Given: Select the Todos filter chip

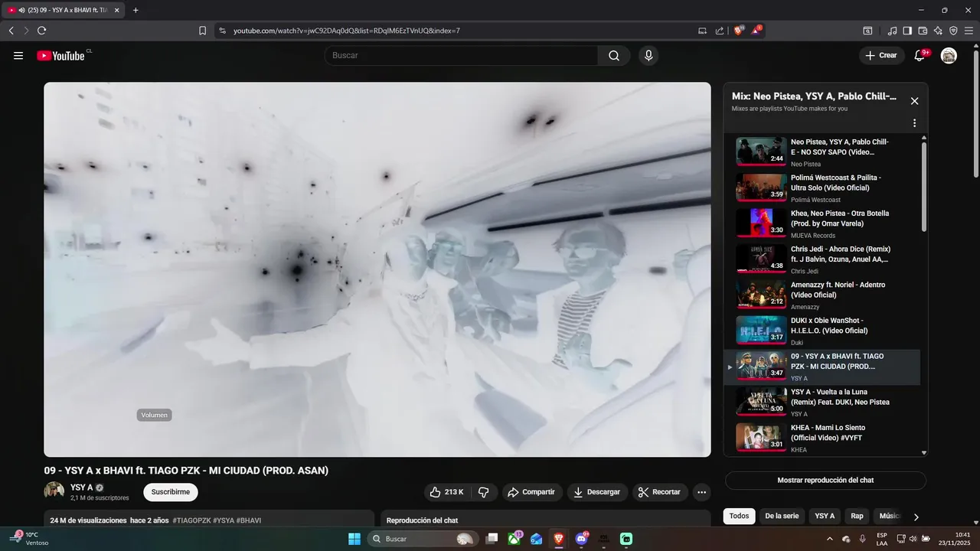Looking at the screenshot, I should tap(739, 517).
